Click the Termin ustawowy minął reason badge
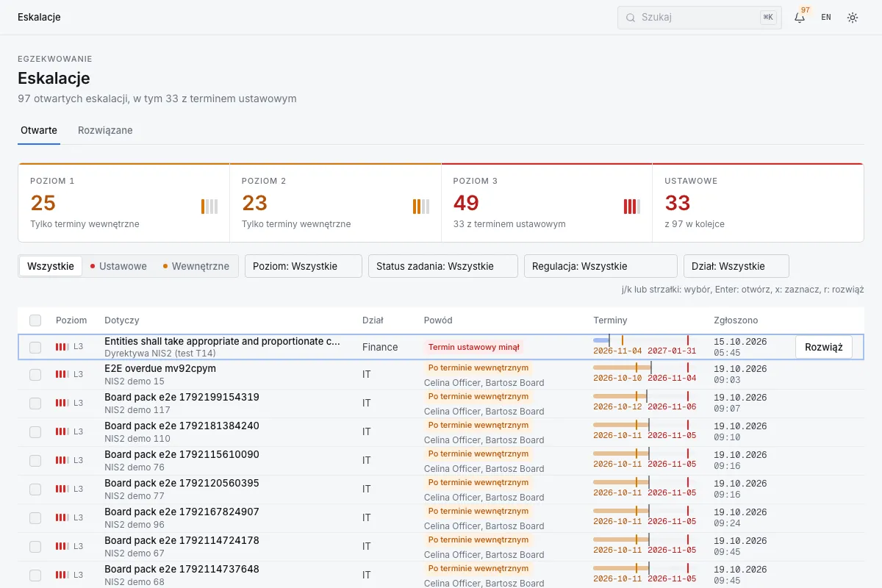The height and width of the screenshot is (588, 882). click(473, 347)
